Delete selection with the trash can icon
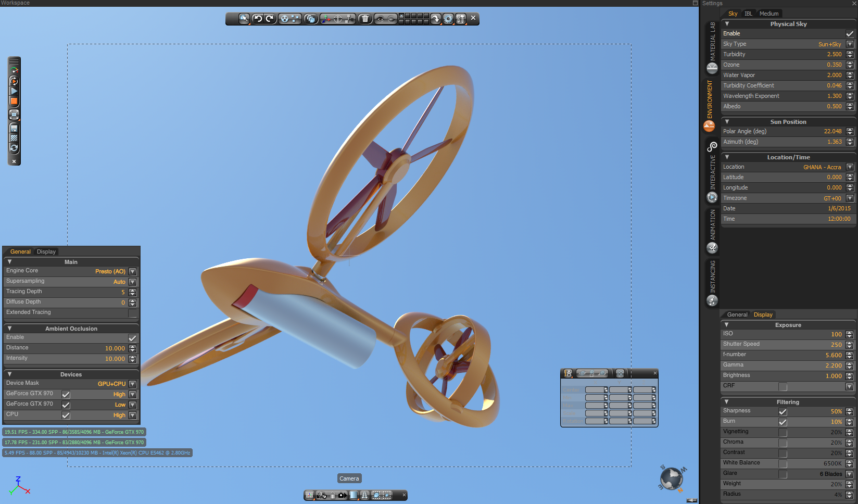 click(x=365, y=19)
